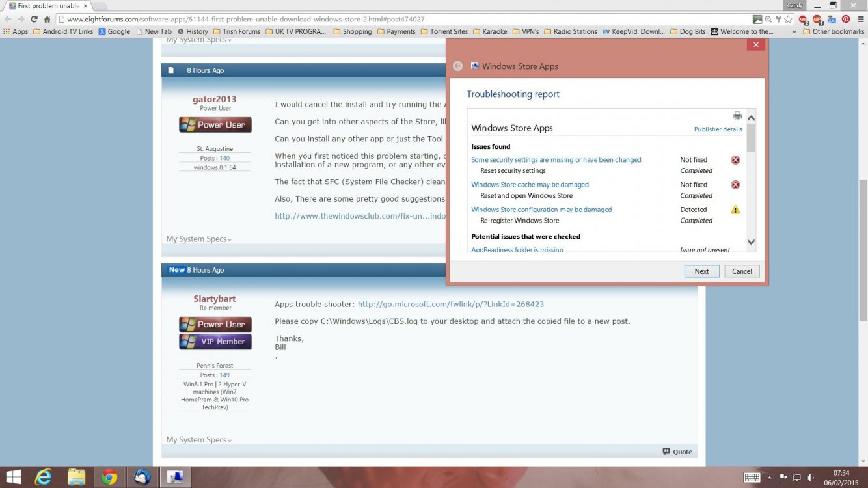Go to the browser home page icon
868x488 pixels.
click(47, 20)
